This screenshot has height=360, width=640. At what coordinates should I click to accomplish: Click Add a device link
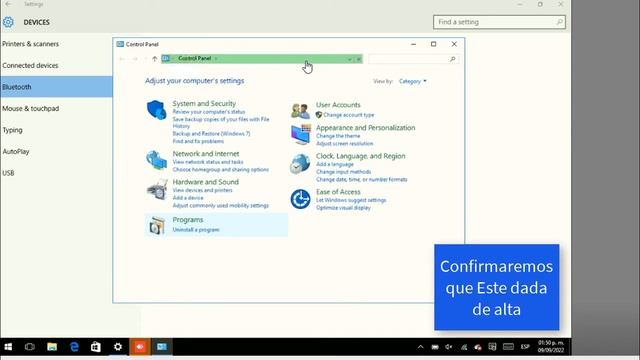[188, 198]
